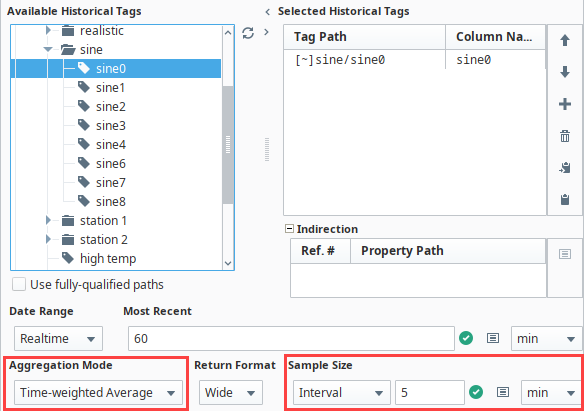Open binding icon next to Most Recent field
This screenshot has height=411, width=584.
coord(493,338)
